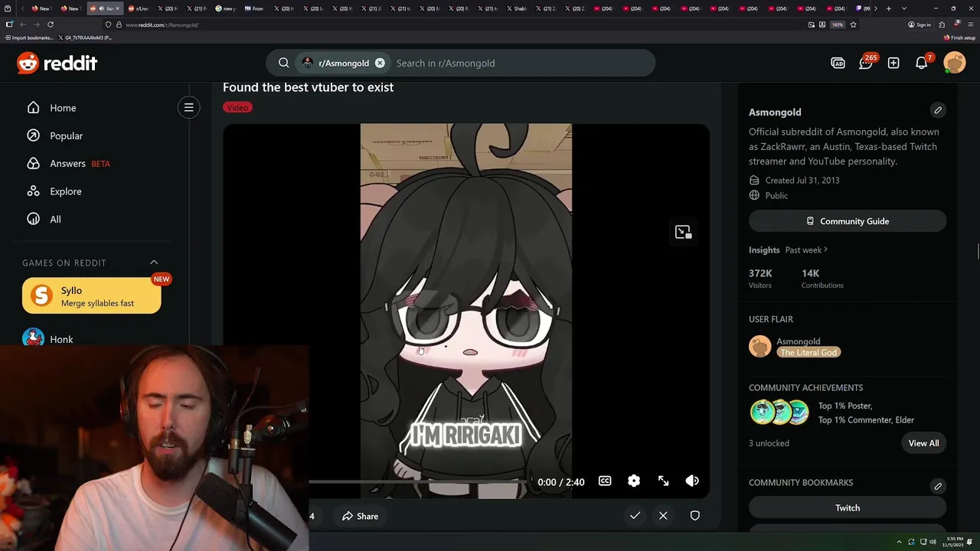Approve the post with checkmark icon
This screenshot has width=980, height=551.
tap(635, 516)
